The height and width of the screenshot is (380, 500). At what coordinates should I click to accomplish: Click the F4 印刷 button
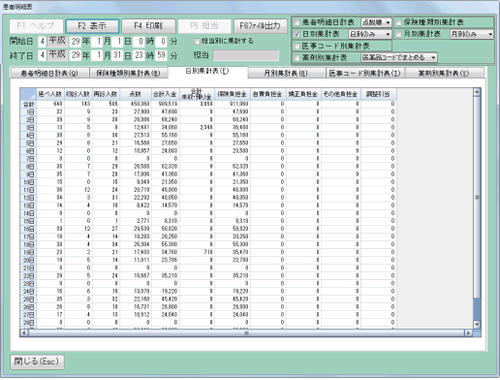148,26
